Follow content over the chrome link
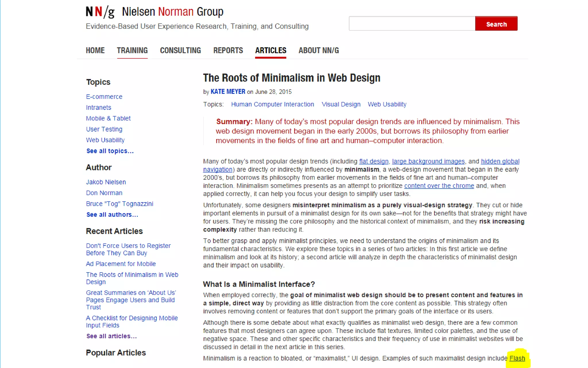The width and height of the screenshot is (588, 368). (x=439, y=186)
